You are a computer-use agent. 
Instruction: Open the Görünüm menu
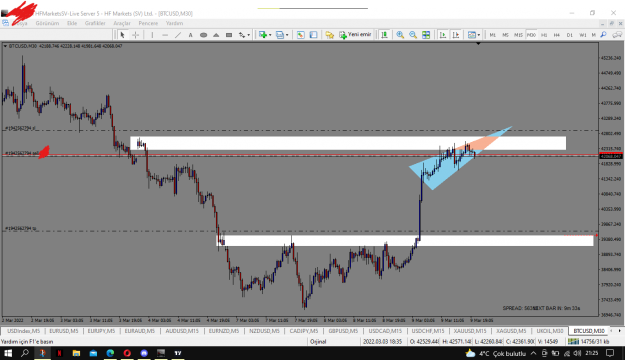coord(47,24)
